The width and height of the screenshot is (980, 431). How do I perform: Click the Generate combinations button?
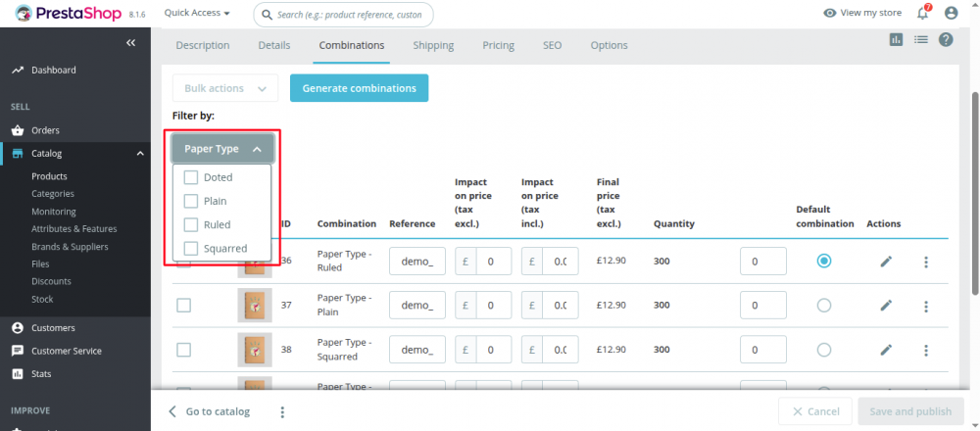pyautogui.click(x=359, y=88)
